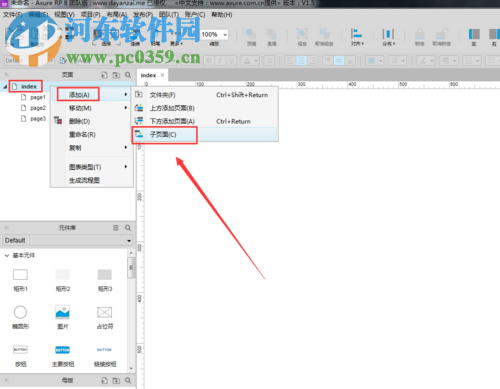The image size is (500, 389).
Task: Click search icon in Pages panel
Action: (128, 75)
